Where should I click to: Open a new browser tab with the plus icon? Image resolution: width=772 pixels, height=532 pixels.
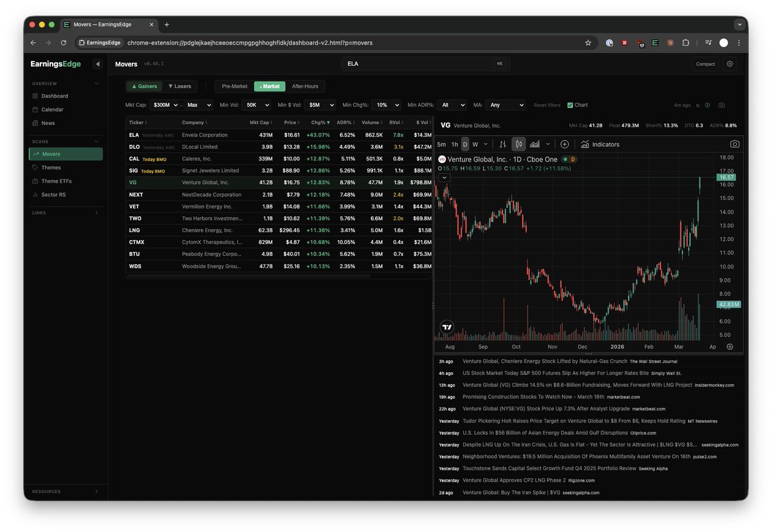pyautogui.click(x=167, y=24)
